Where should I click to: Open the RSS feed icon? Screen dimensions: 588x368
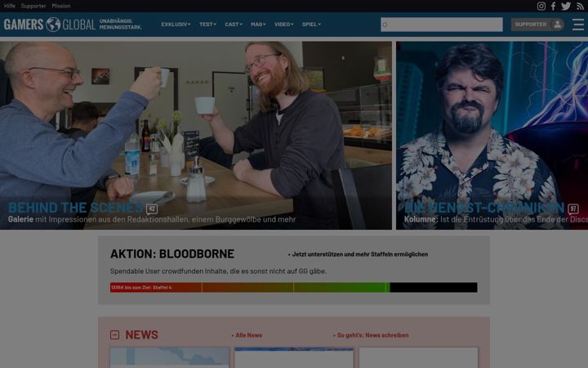[x=580, y=6]
